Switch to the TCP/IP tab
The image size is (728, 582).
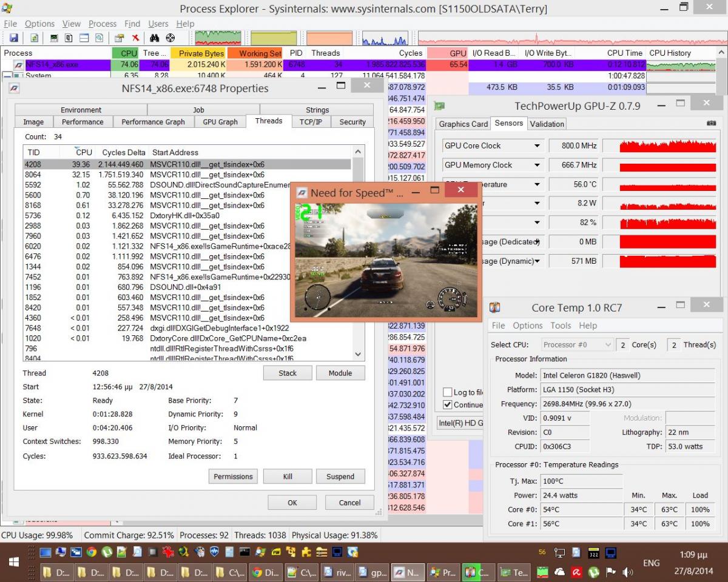pos(311,122)
